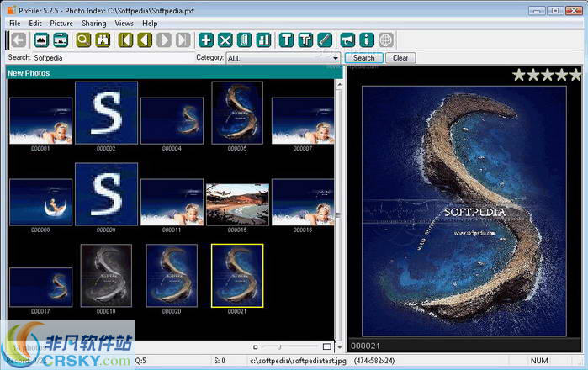The height and width of the screenshot is (370, 588).
Task: Click the 000021 caption below preview
Action: [365, 346]
